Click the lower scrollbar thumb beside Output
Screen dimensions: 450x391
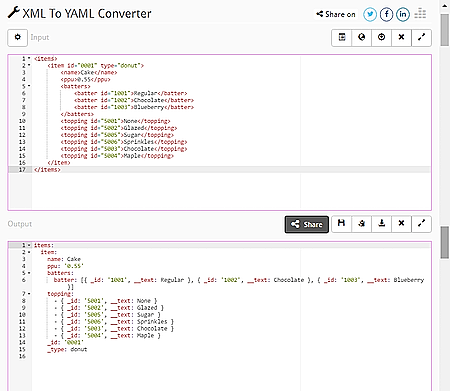pos(445,242)
